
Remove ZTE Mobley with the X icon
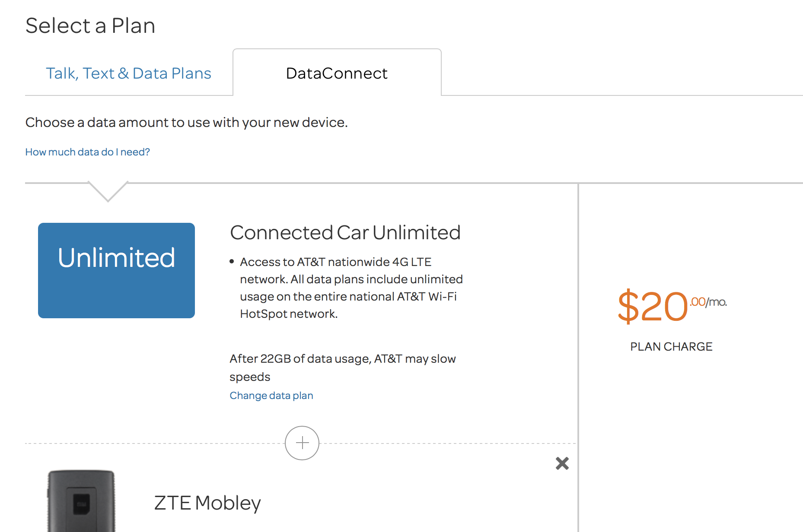point(562,463)
